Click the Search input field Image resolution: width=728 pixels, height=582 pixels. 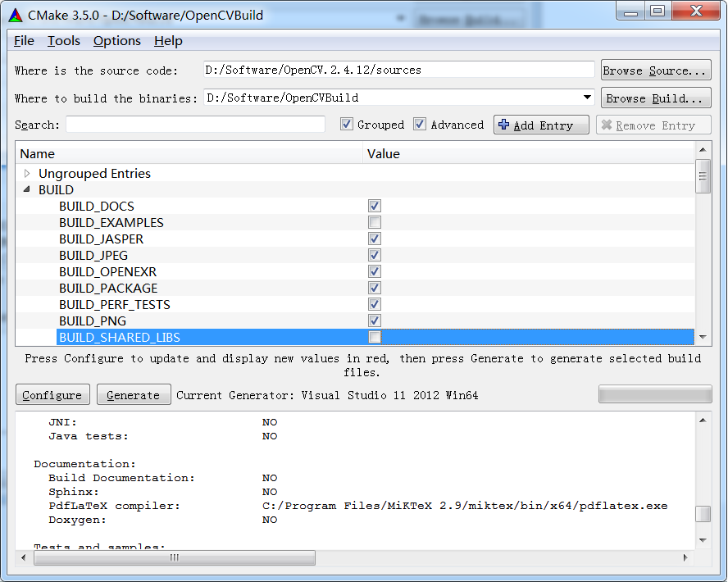point(195,125)
